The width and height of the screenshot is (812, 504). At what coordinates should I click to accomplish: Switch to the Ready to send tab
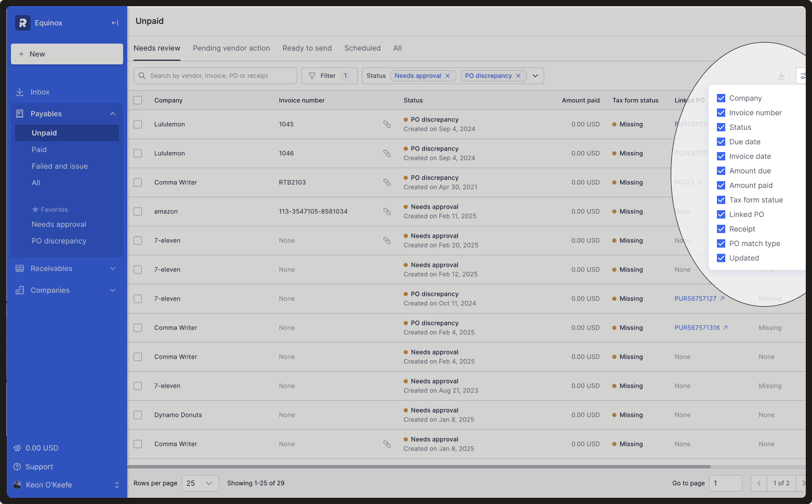(307, 48)
